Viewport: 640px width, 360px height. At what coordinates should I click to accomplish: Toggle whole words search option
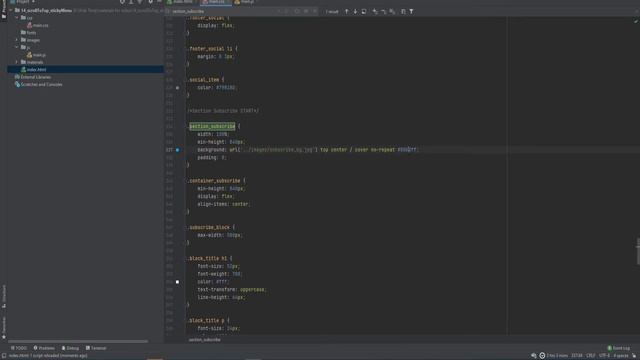306,11
